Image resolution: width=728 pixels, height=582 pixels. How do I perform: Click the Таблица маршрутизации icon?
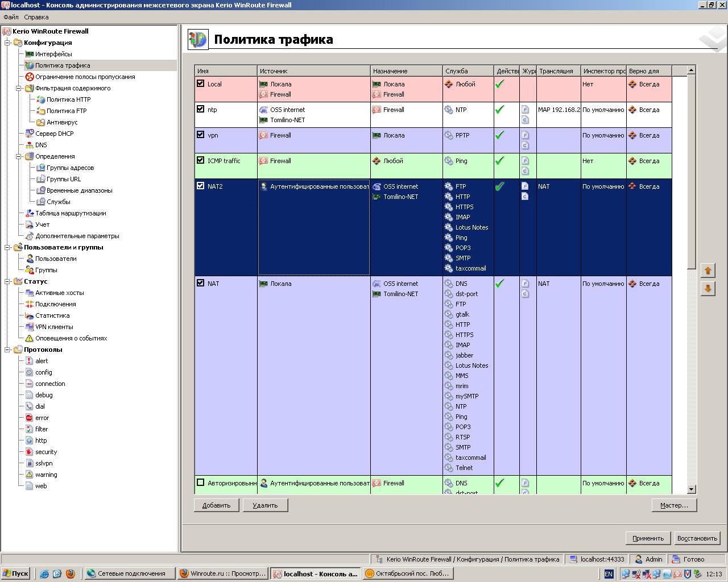[x=30, y=213]
